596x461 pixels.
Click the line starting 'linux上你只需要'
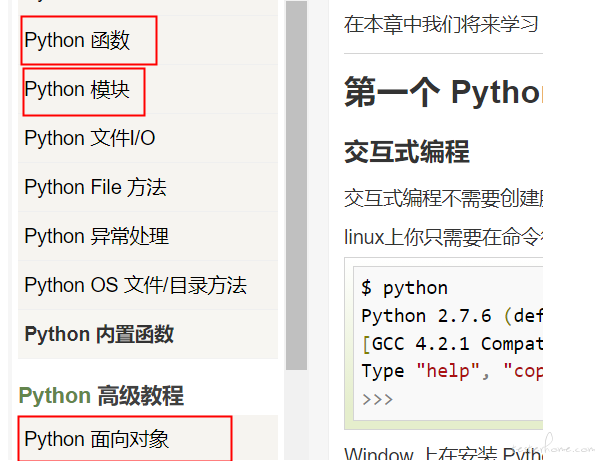(x=444, y=237)
